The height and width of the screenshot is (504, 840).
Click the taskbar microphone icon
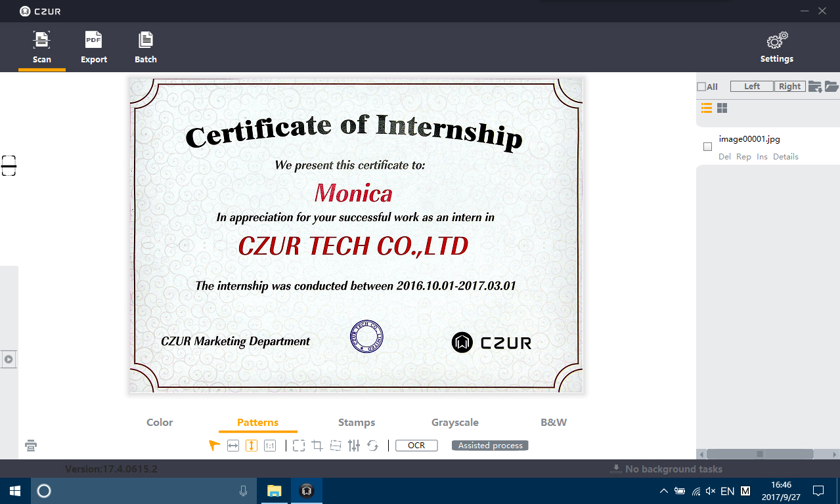(243, 491)
